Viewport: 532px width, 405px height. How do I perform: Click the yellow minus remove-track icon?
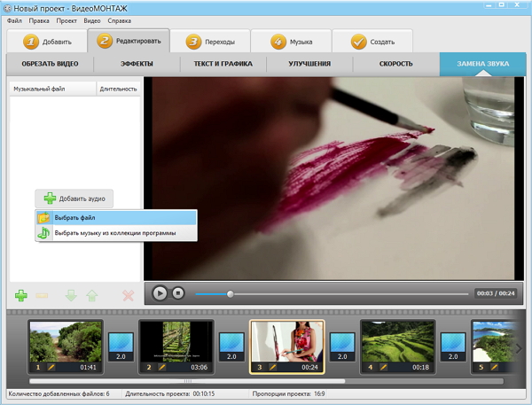[42, 295]
